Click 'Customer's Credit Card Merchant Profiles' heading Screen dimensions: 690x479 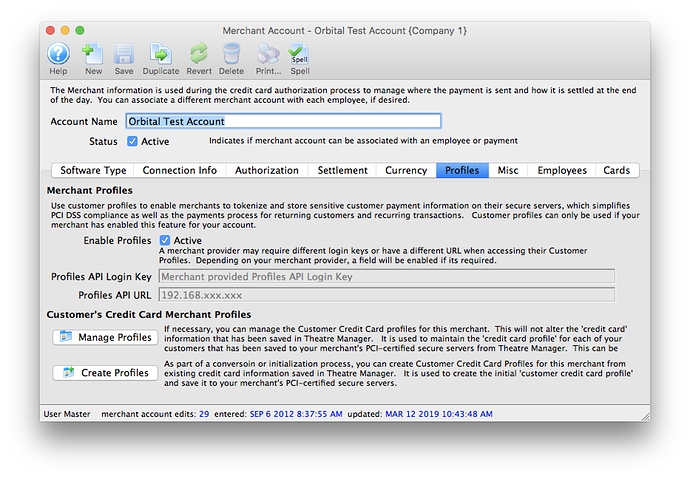pos(149,314)
